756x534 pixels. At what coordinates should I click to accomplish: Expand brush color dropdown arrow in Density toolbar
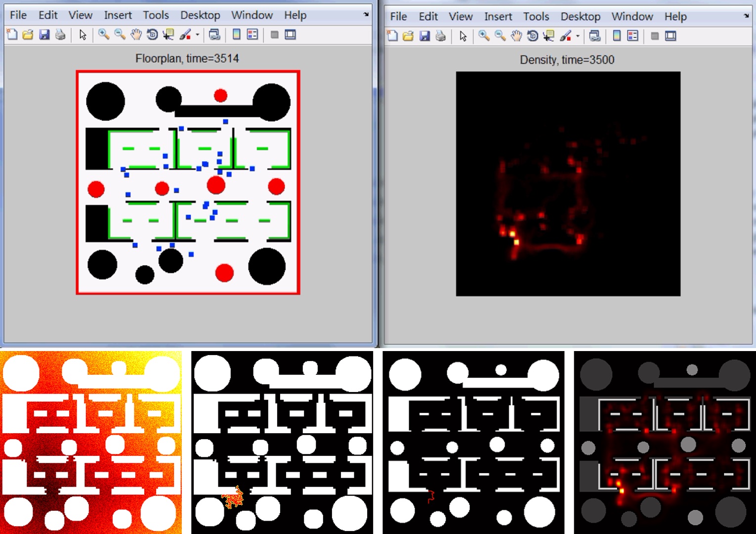578,36
